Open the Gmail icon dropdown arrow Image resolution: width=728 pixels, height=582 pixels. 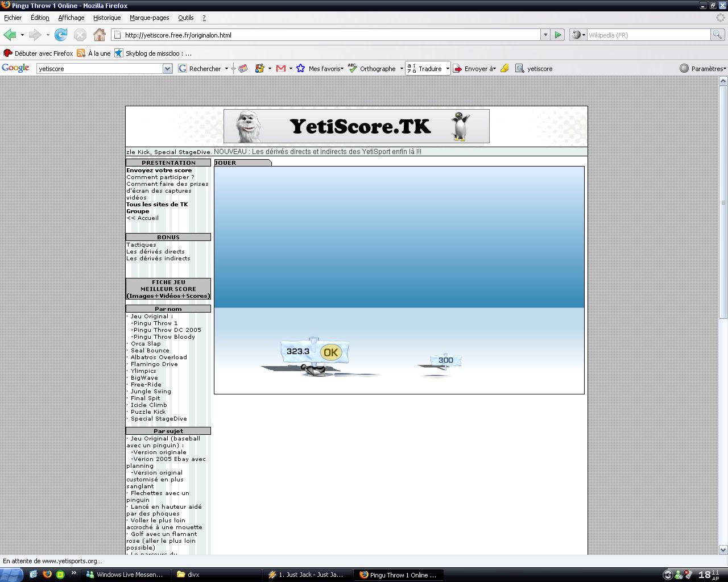[x=291, y=68]
